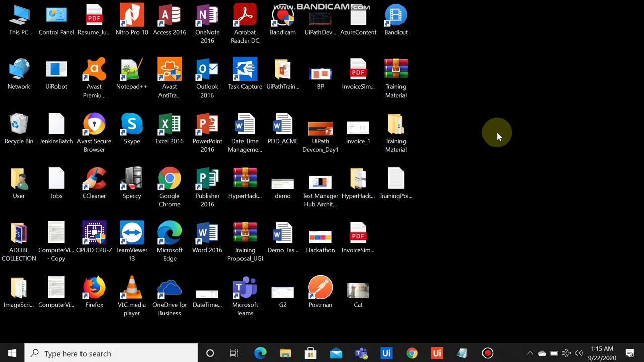Image resolution: width=644 pixels, height=362 pixels.
Task: Open the Date Time Management document
Action: click(x=245, y=133)
